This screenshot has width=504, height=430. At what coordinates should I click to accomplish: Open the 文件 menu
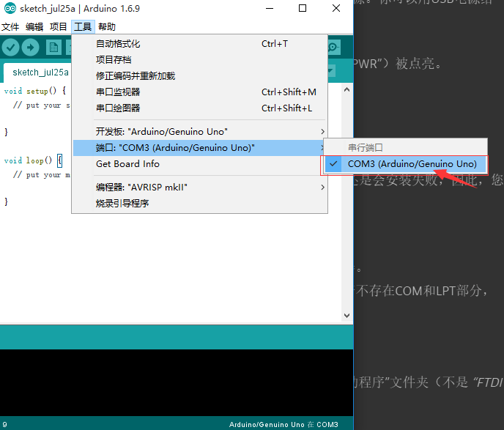click(x=10, y=26)
